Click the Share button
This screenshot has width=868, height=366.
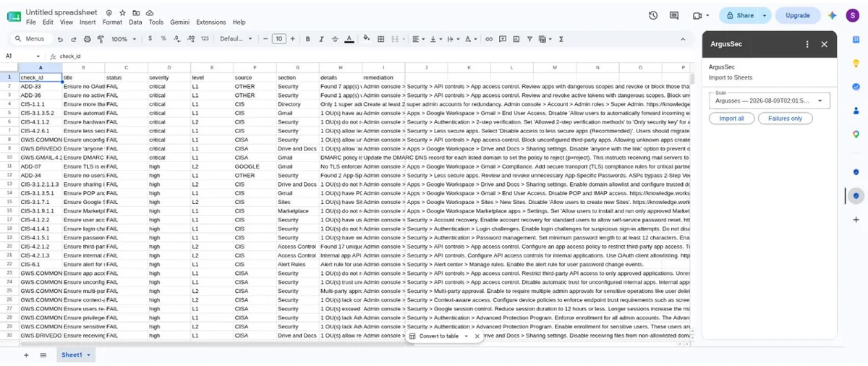(739, 15)
